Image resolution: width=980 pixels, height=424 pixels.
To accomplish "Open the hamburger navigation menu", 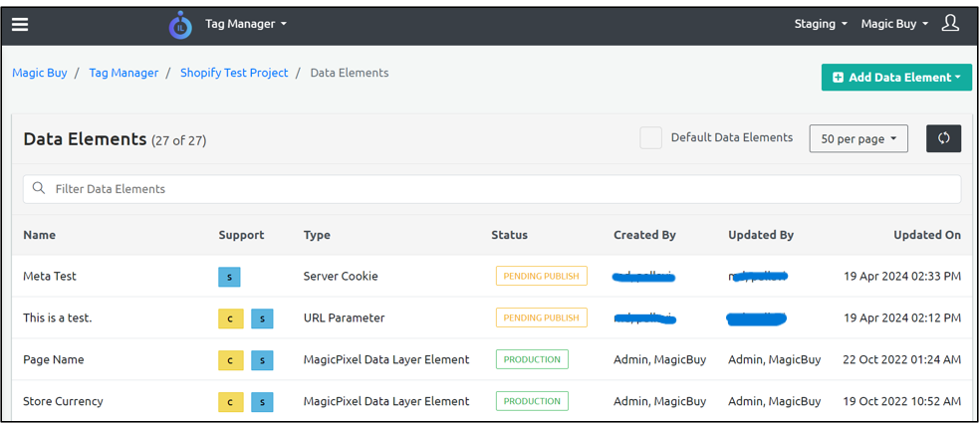I will (x=20, y=25).
